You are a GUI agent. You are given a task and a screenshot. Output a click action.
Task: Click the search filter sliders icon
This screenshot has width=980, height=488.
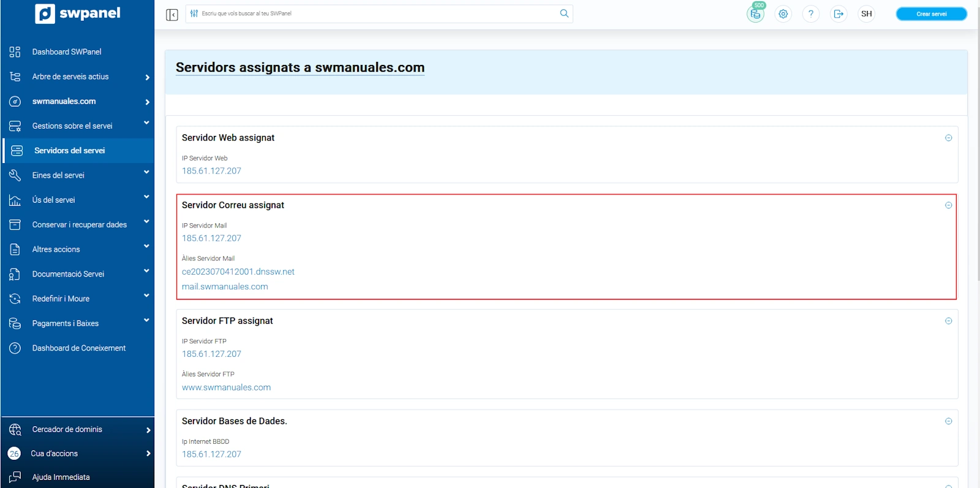click(x=194, y=13)
